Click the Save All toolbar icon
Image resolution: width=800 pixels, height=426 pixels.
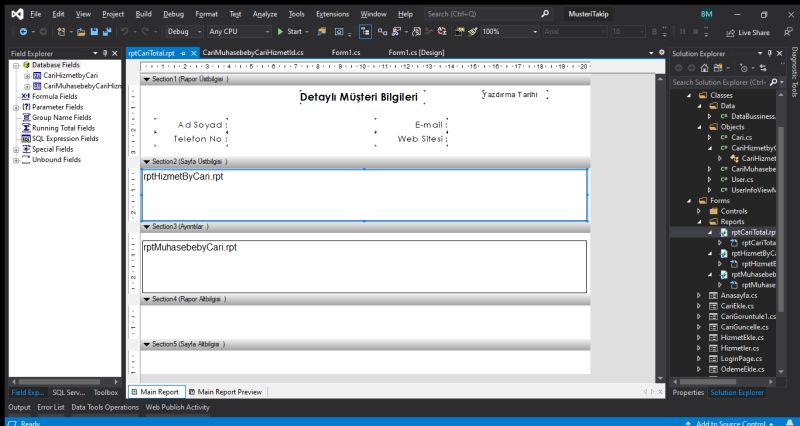[107, 32]
